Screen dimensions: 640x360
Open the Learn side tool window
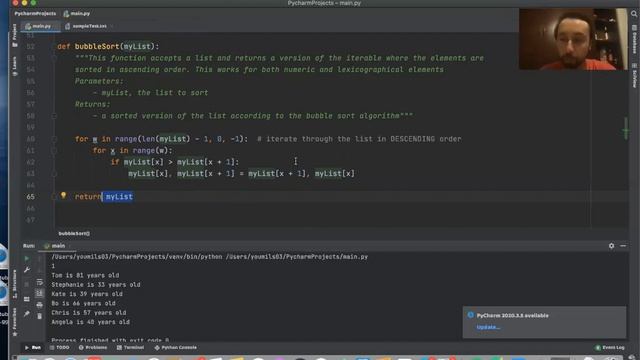(x=15, y=66)
